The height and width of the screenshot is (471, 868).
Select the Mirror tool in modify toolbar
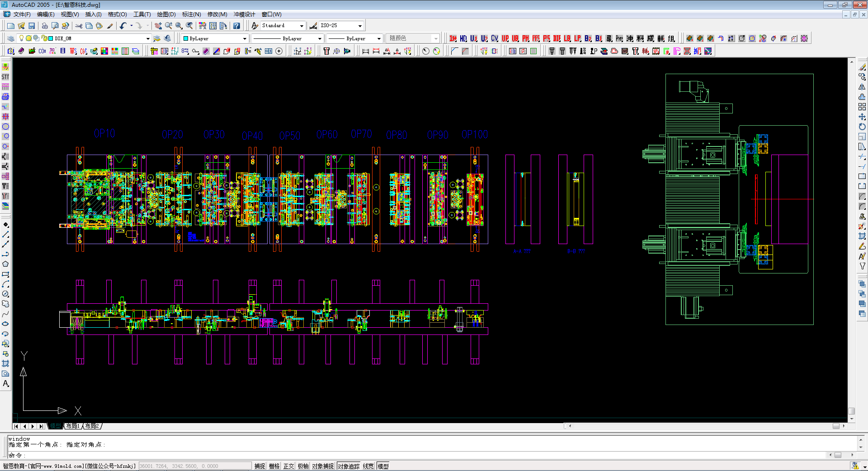click(x=862, y=87)
